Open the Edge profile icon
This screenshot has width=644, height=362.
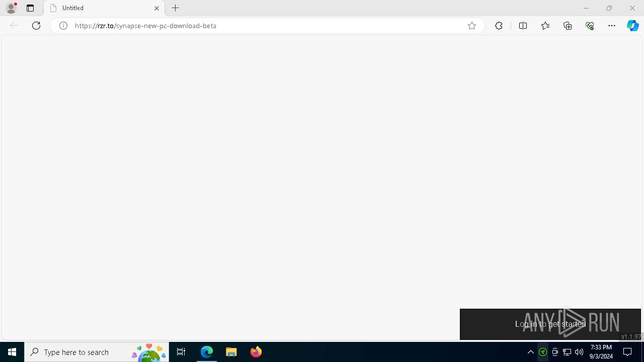[x=11, y=8]
